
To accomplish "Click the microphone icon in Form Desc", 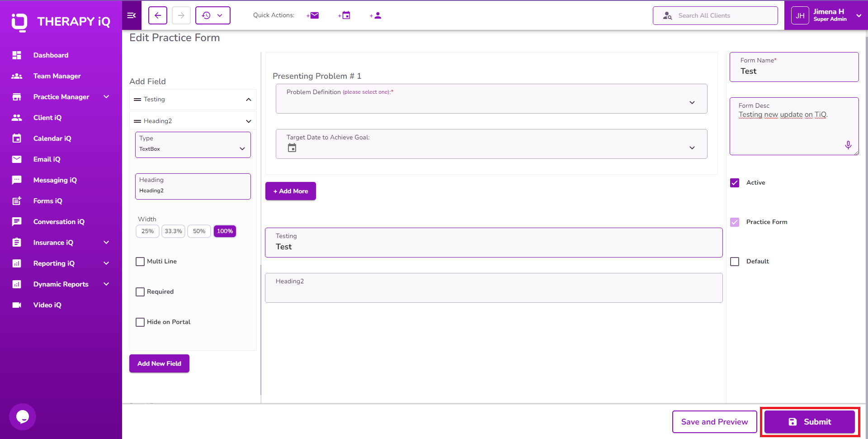I will [x=849, y=145].
